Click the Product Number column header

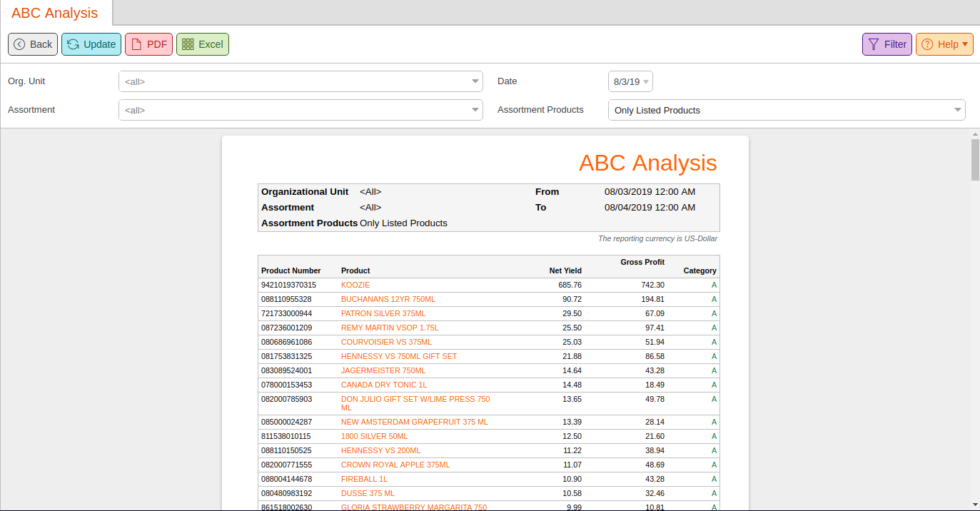pyautogui.click(x=291, y=270)
